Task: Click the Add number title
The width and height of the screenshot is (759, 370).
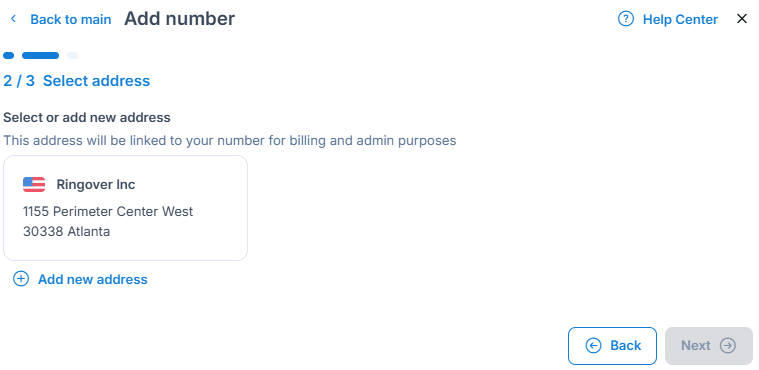Action: tap(180, 19)
